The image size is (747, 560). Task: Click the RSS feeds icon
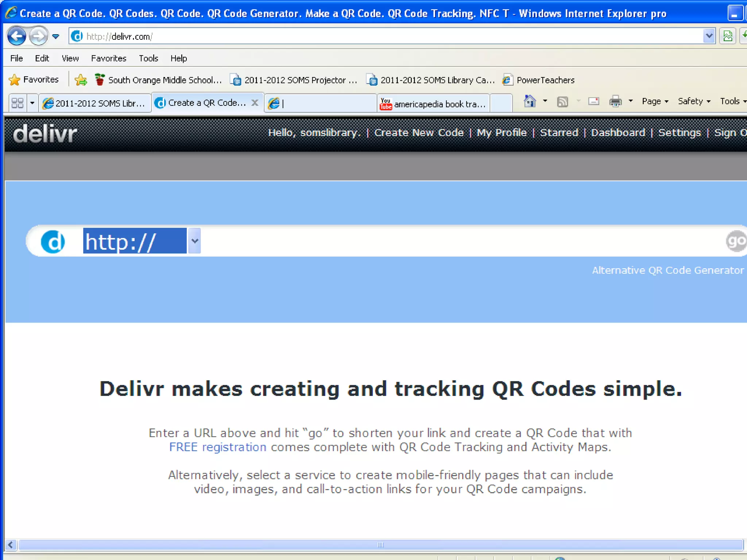pos(562,102)
